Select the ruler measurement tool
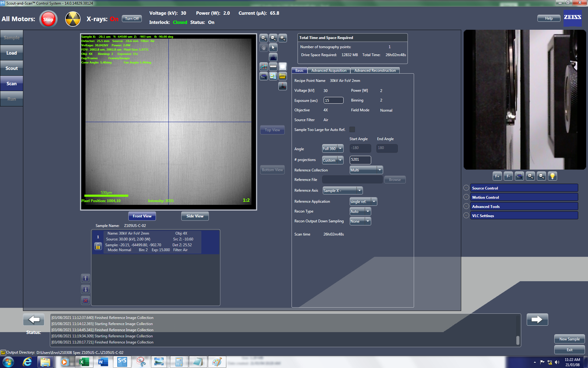 pyautogui.click(x=273, y=67)
